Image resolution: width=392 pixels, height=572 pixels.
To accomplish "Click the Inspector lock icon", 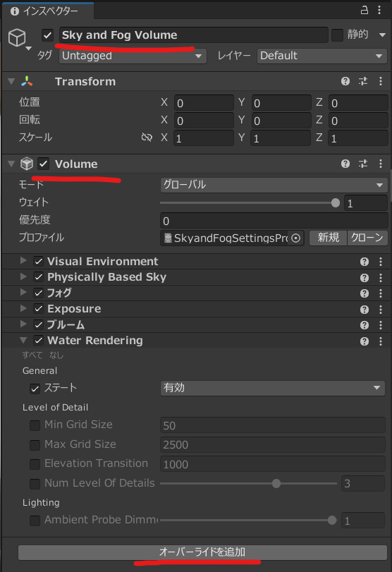I will [x=364, y=10].
